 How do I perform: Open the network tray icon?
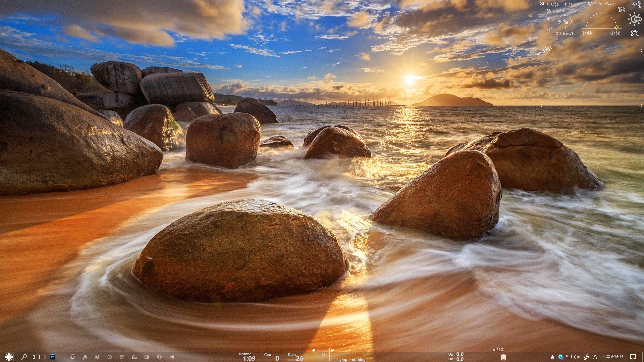pyautogui.click(x=569, y=357)
